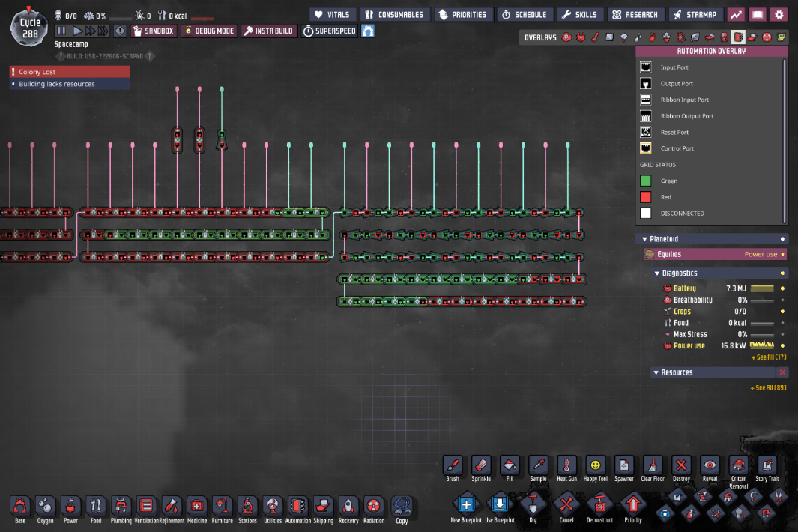Open the Skills menu
Screen dimensions: 798x532
point(580,15)
